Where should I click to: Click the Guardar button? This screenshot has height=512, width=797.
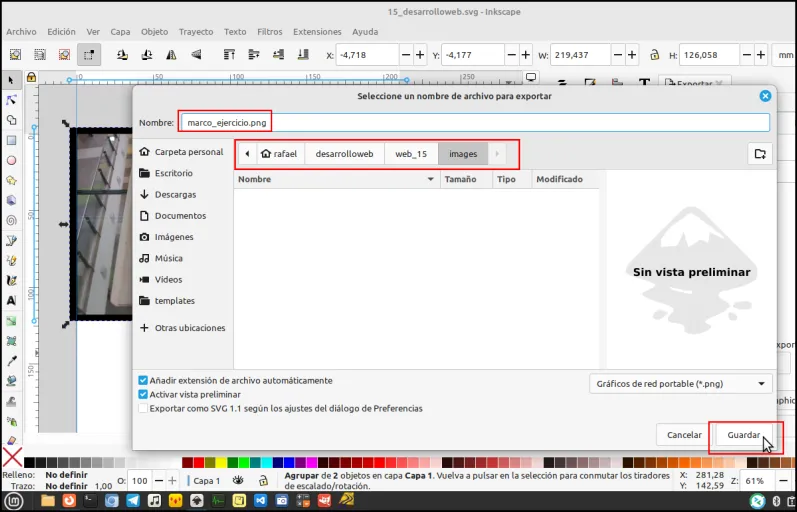coord(744,435)
